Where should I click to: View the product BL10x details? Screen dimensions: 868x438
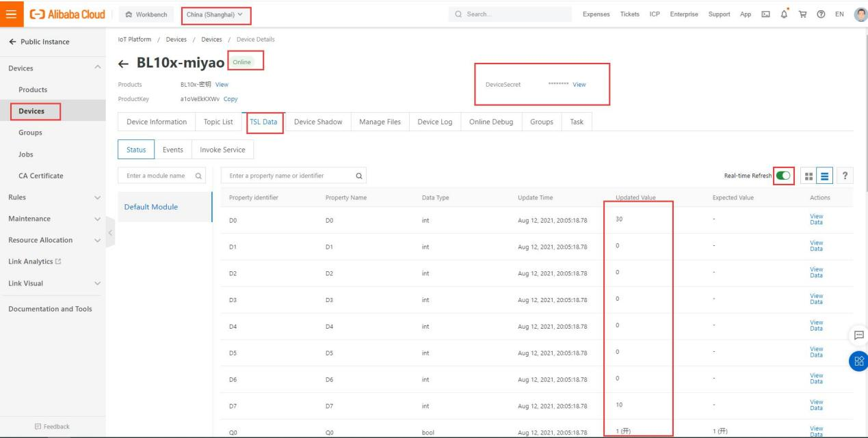tap(222, 84)
